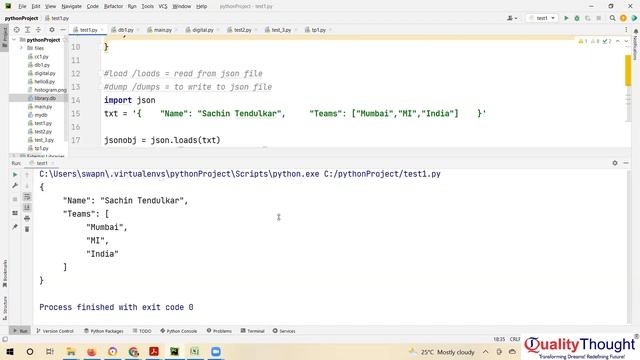Rerun test1 from the Run panel play icon
640x360 pixels.
tap(15, 174)
